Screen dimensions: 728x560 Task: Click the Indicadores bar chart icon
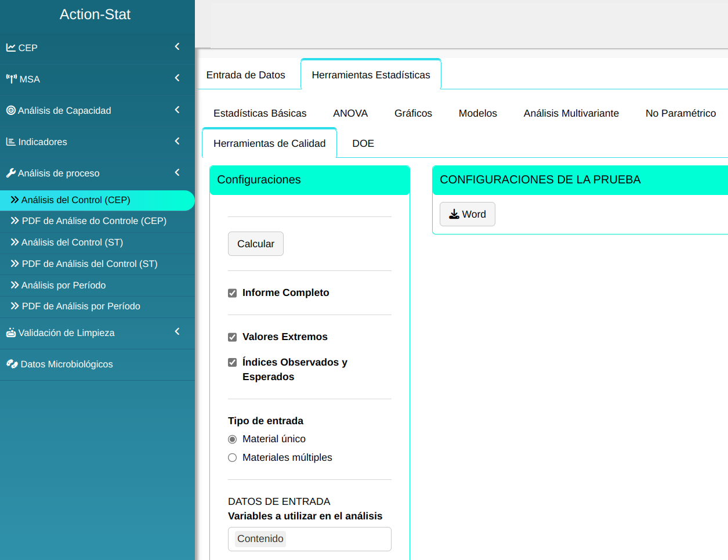click(11, 142)
